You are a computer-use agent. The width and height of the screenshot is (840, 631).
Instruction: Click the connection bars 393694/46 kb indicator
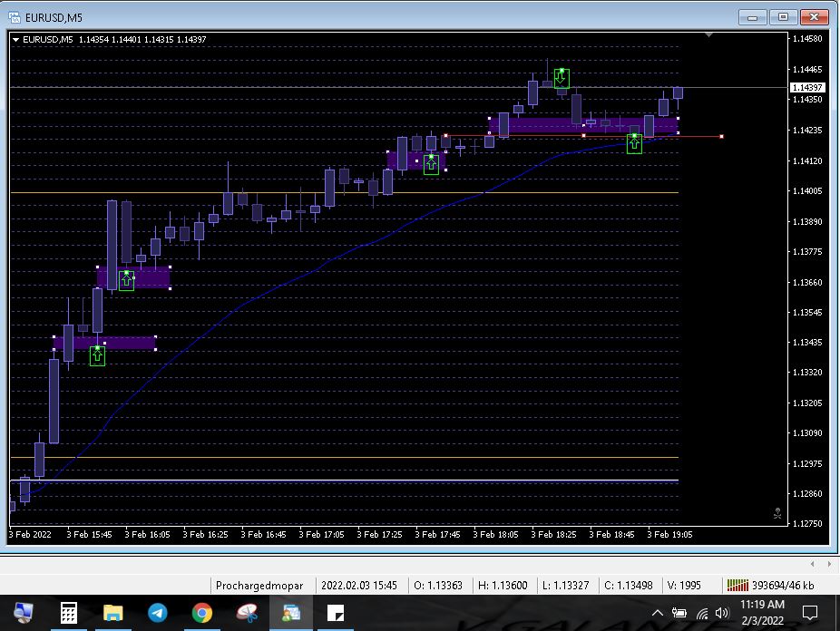[770, 586]
